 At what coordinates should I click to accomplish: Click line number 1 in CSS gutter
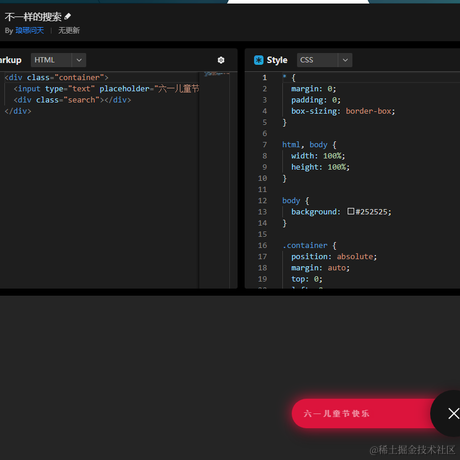[x=265, y=78]
